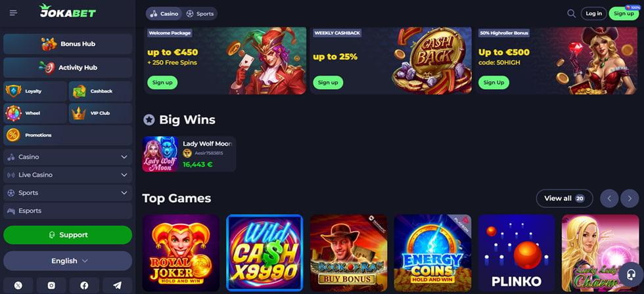Open the Telegram social icon

coord(118,285)
